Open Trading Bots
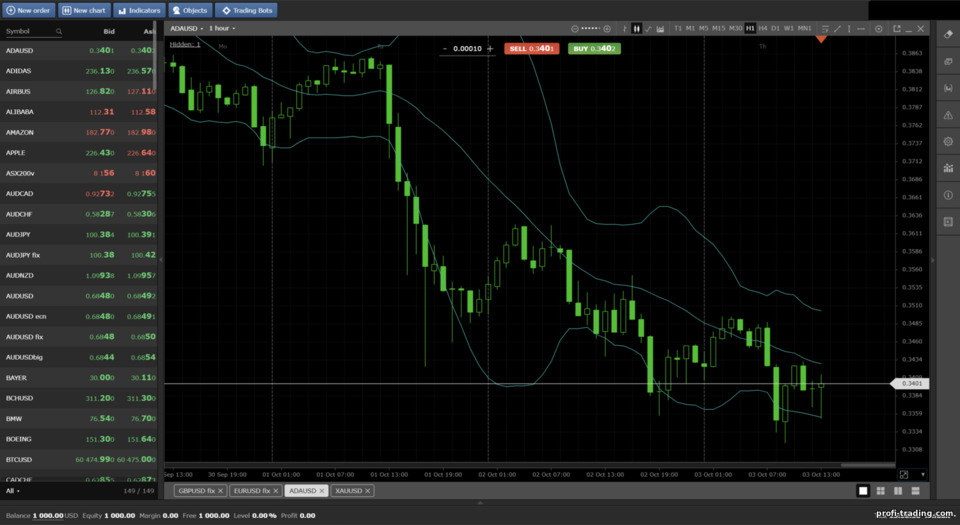This screenshot has height=525, width=960. click(246, 10)
